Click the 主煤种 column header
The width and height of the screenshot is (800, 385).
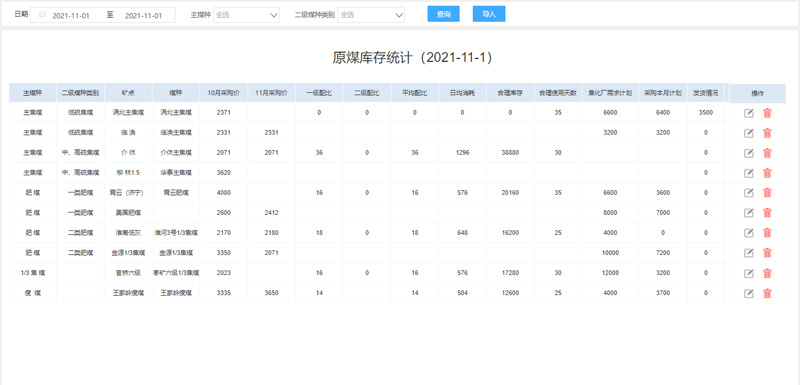click(x=33, y=93)
